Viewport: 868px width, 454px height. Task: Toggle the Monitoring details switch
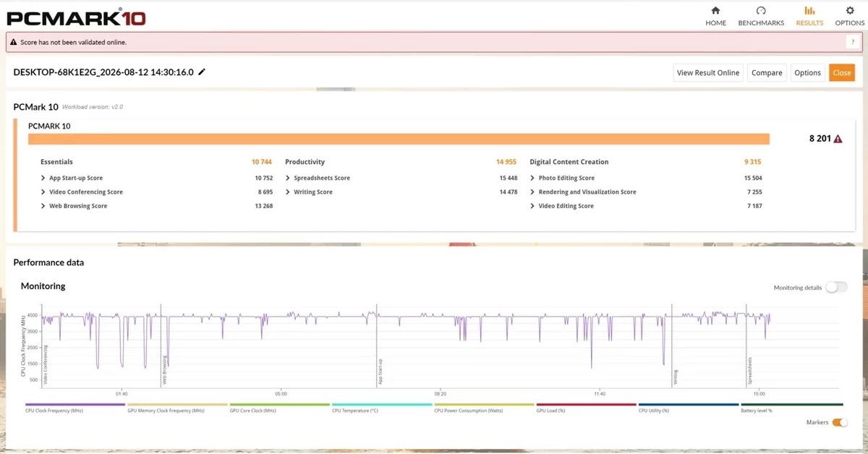[836, 287]
